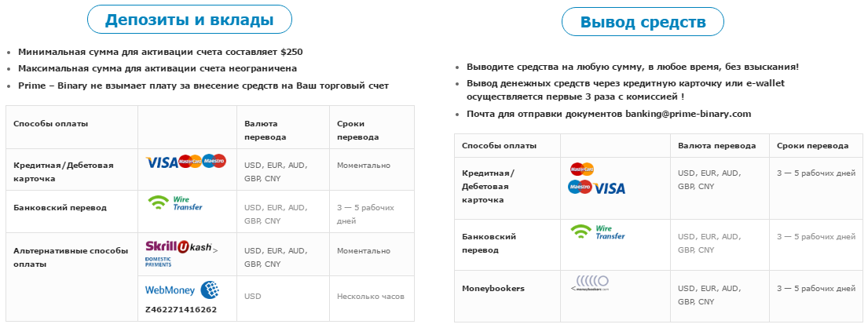
Task: Click the VISA logo in withdrawal table
Action: click(610, 188)
